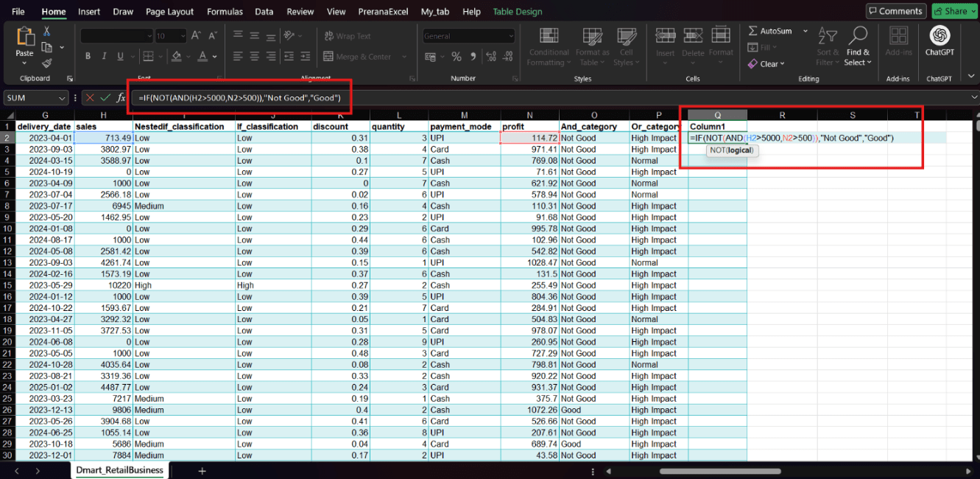
Task: Toggle Underline formatting
Action: coord(119,56)
